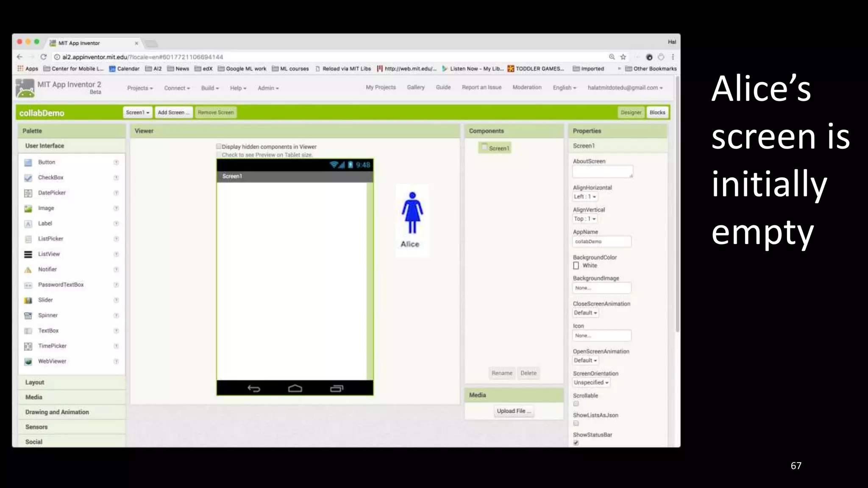Tap the Android back navigation icon
868x488 pixels.
point(254,388)
